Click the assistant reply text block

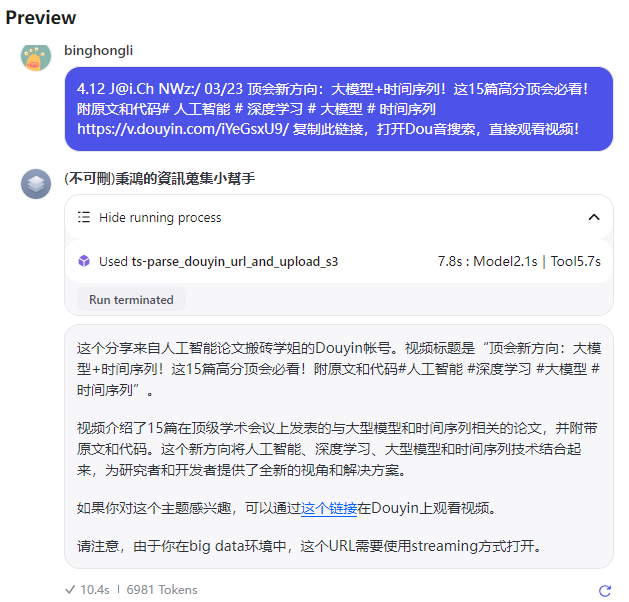point(339,446)
